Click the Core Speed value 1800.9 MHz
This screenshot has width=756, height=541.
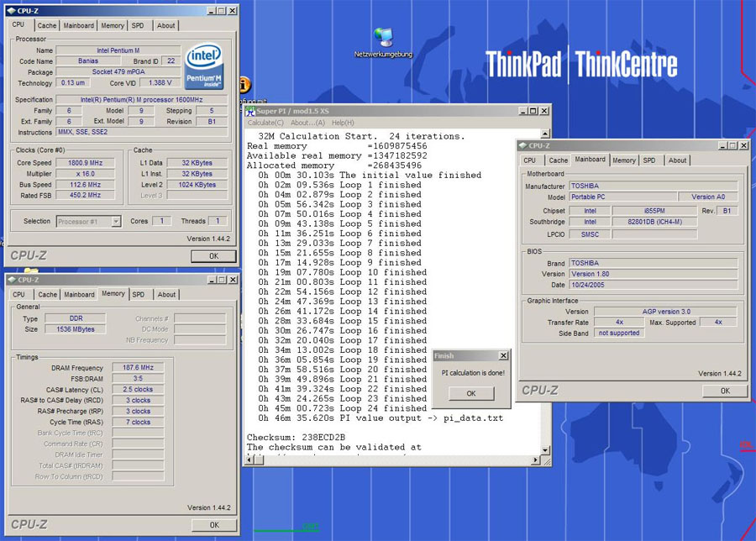point(85,163)
